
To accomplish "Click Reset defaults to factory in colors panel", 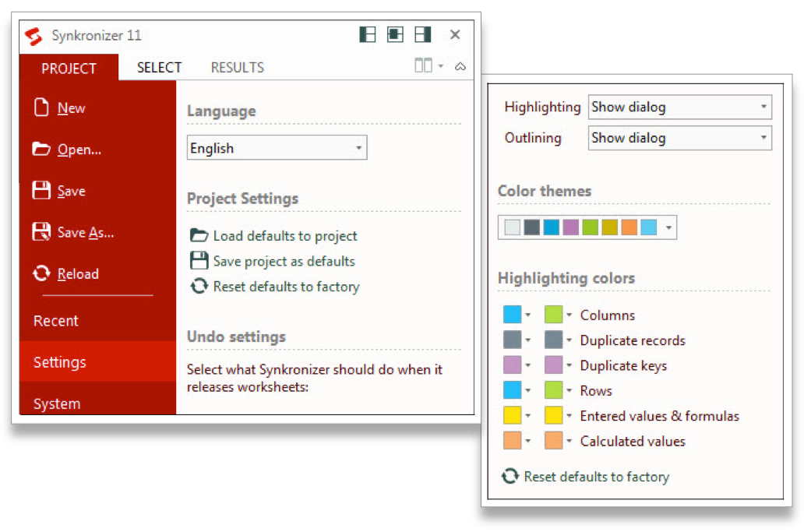I will 596,477.
